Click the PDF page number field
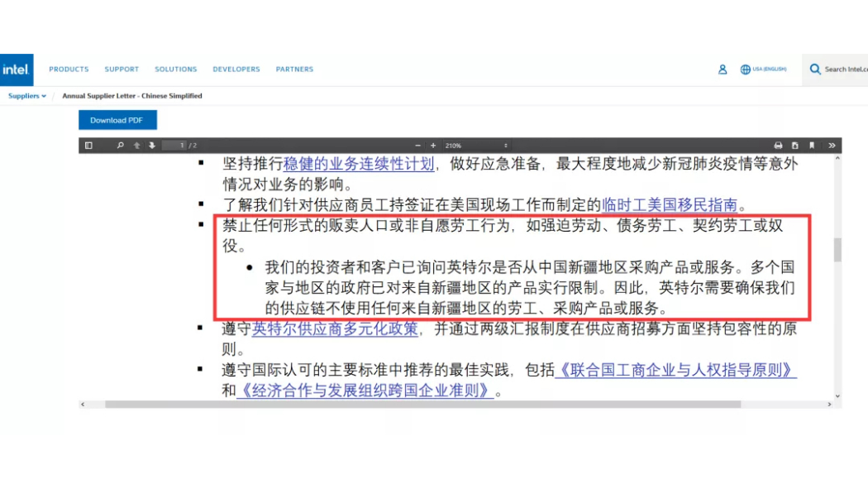This screenshot has width=868, height=489. tap(174, 146)
